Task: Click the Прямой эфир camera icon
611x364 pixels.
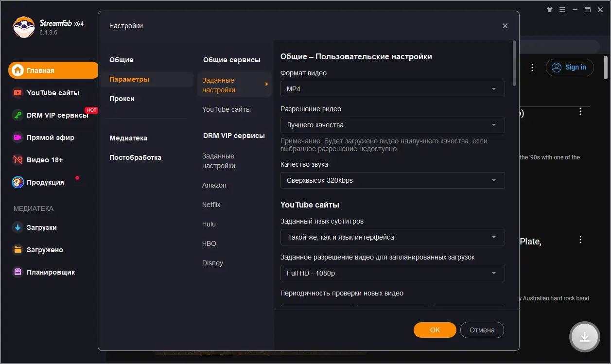Action: tap(18, 138)
